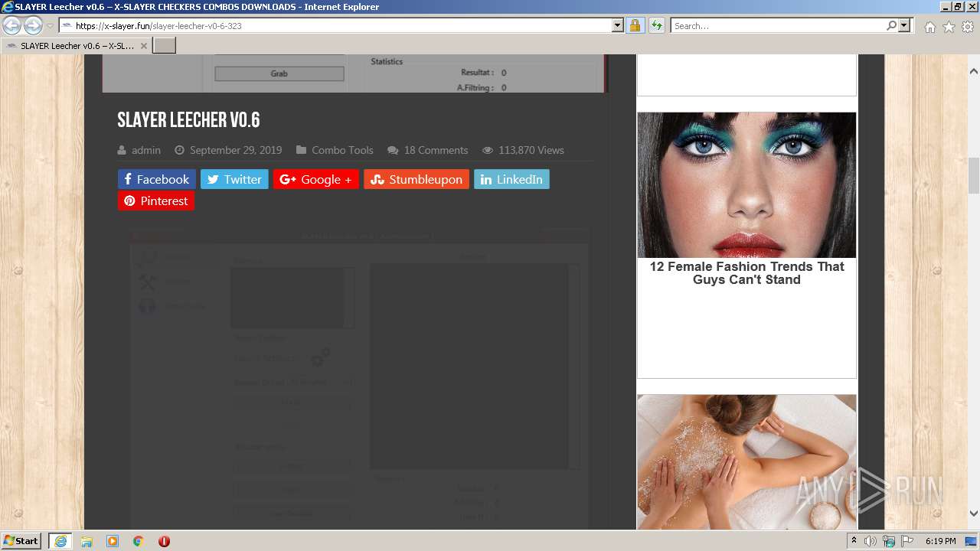Share the post on Twitter
The image size is (980, 551).
tap(234, 179)
